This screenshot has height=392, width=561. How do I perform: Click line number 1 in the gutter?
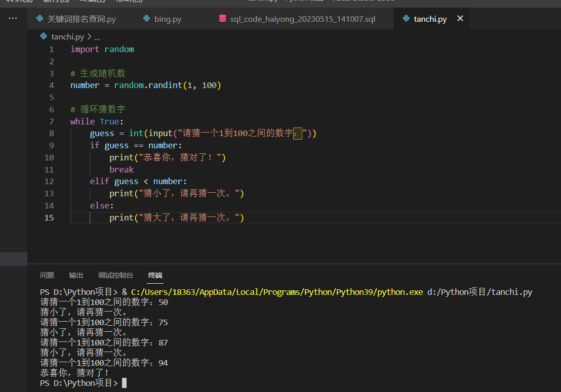click(52, 49)
